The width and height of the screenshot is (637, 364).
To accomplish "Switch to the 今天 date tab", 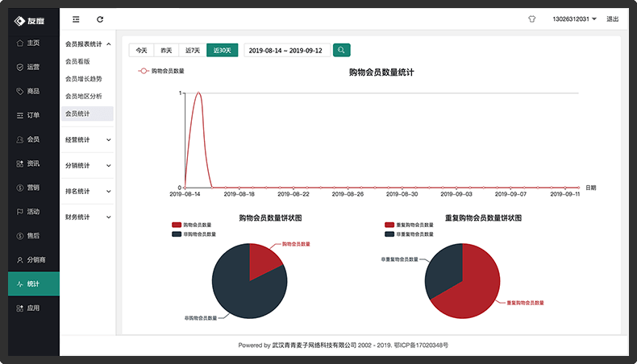I will click(141, 50).
